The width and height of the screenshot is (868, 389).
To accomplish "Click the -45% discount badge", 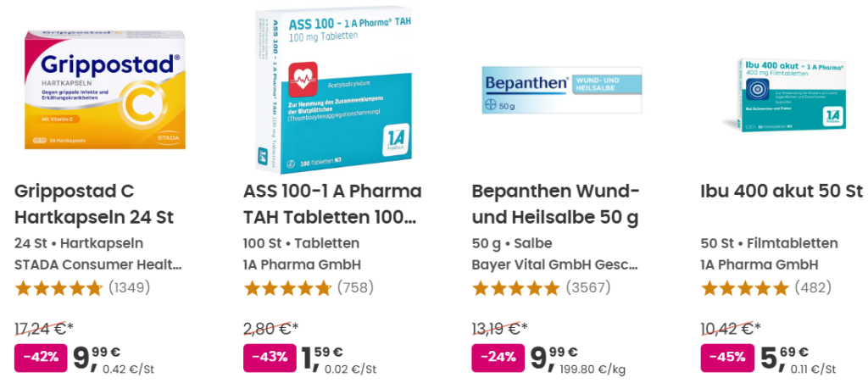I will tap(727, 357).
